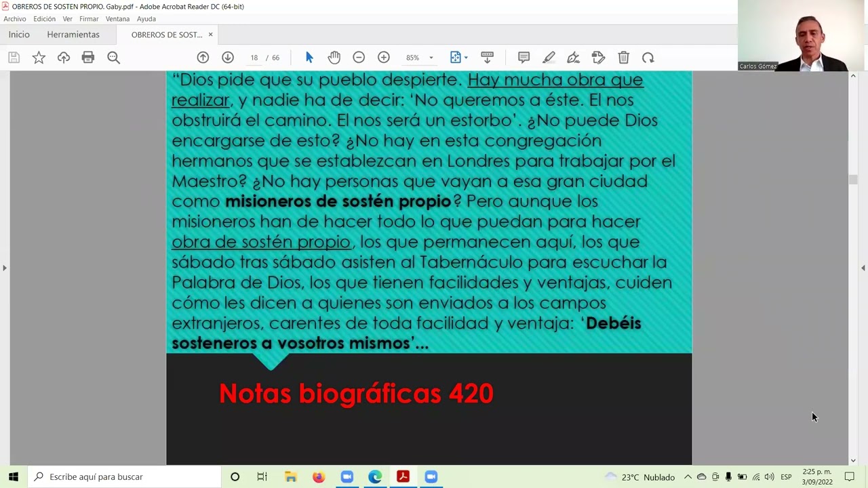
Task: Open the sign document tool
Action: (574, 58)
